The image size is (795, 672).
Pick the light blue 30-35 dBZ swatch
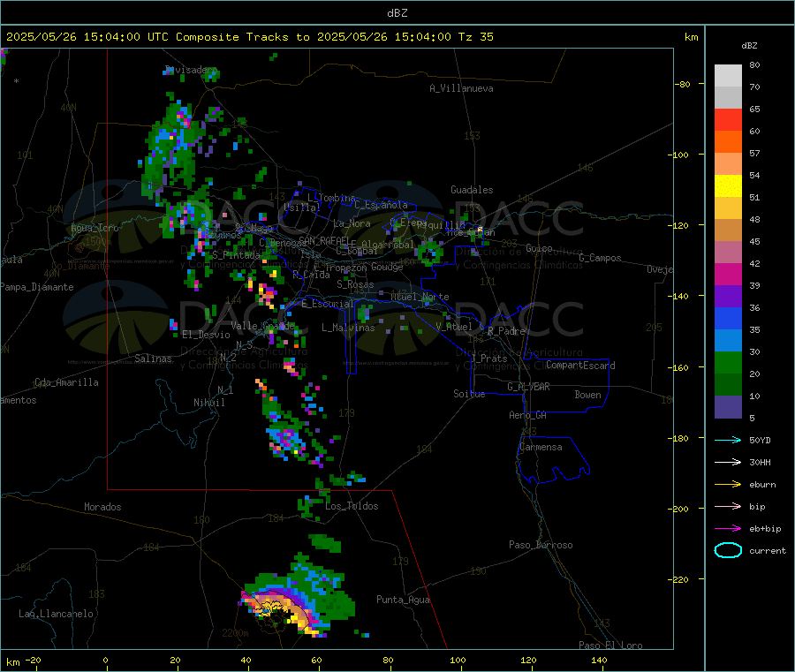coord(728,341)
